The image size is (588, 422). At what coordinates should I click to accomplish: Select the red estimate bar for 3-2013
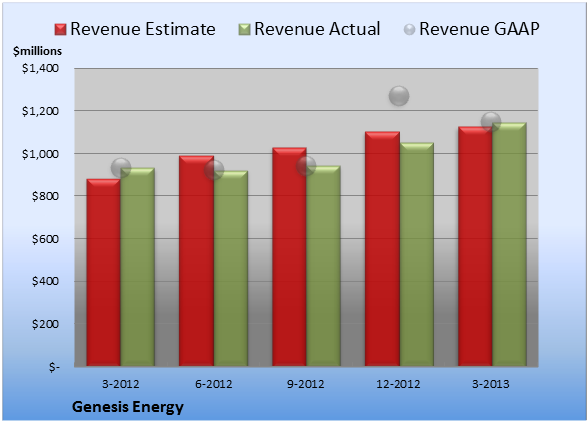475,246
